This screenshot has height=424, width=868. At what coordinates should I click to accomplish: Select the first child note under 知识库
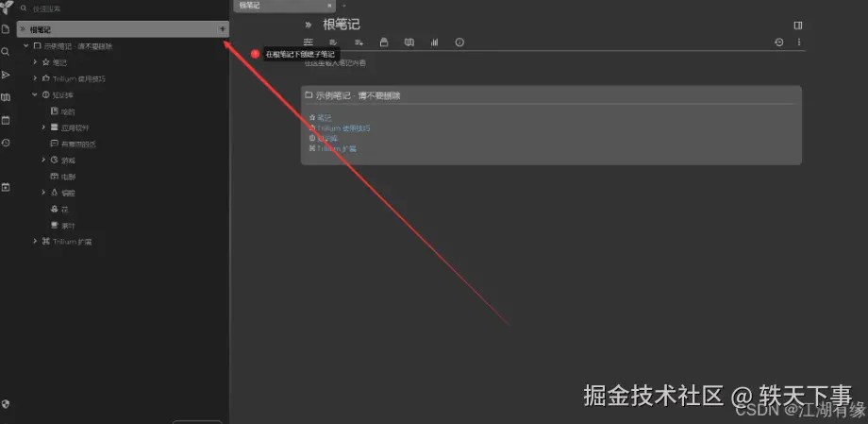click(x=68, y=111)
